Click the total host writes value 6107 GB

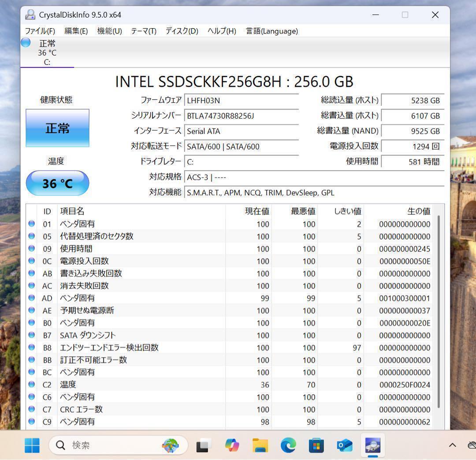click(413, 116)
